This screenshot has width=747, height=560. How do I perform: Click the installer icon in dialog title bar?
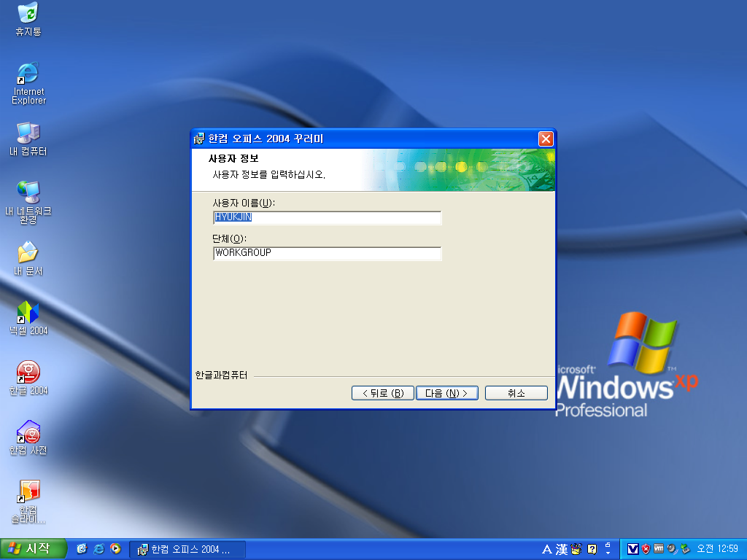pos(199,139)
